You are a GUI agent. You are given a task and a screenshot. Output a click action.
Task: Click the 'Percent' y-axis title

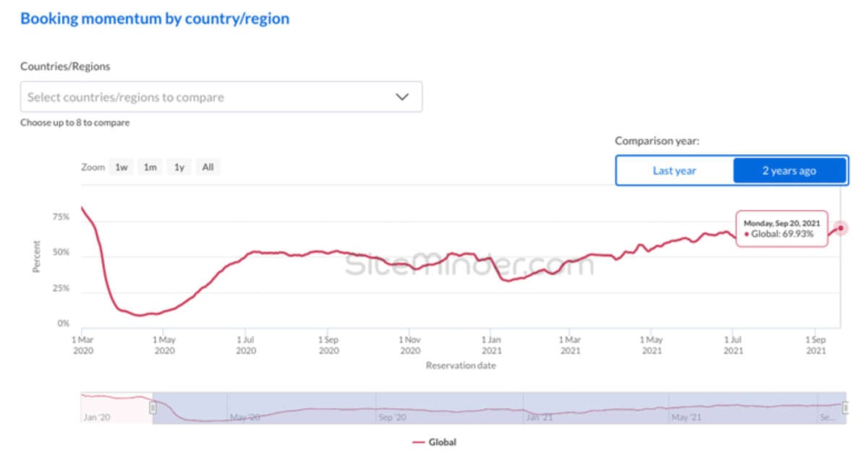pos(36,257)
